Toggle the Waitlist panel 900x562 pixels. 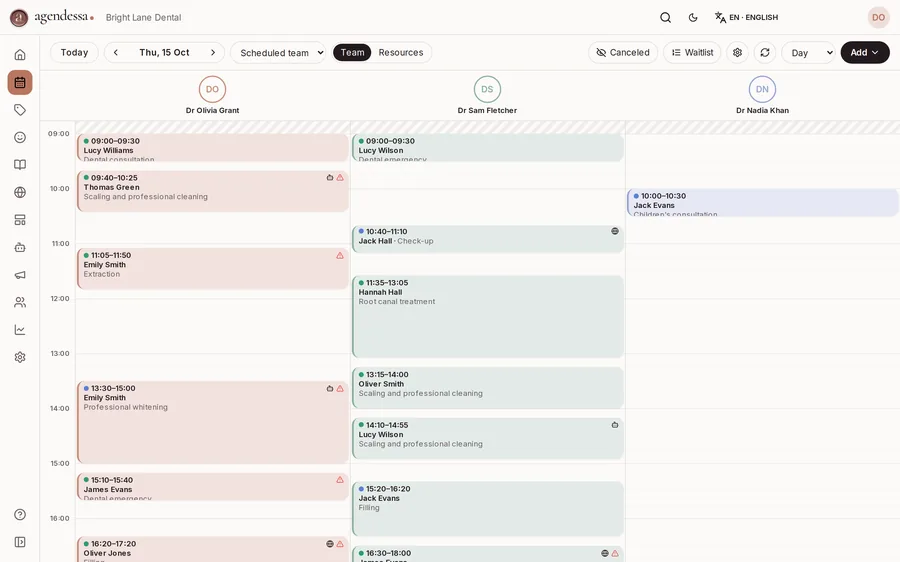point(692,52)
